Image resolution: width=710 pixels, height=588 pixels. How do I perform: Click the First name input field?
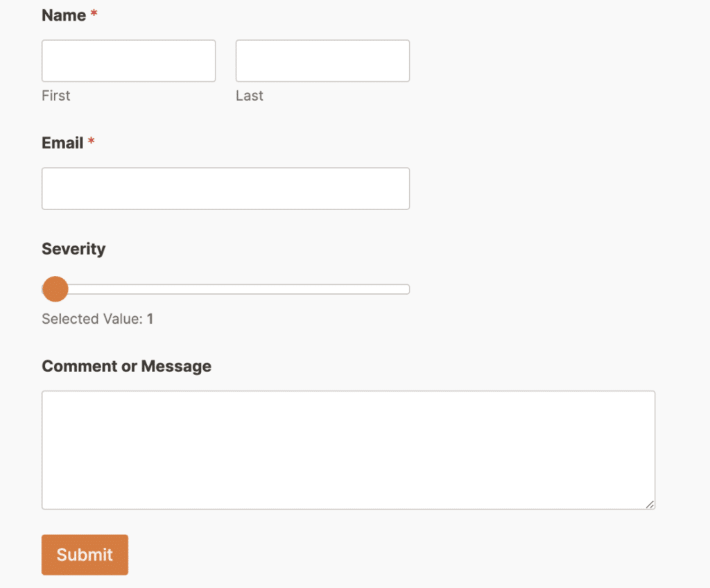pos(128,61)
